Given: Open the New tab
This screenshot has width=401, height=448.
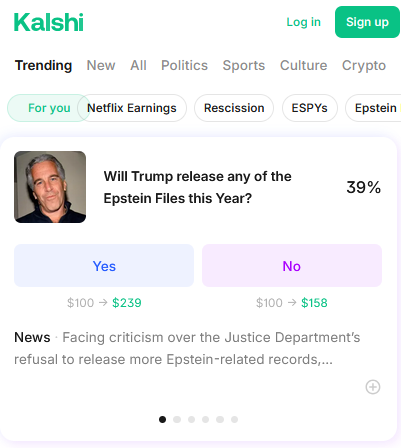Looking at the screenshot, I should 101,65.
